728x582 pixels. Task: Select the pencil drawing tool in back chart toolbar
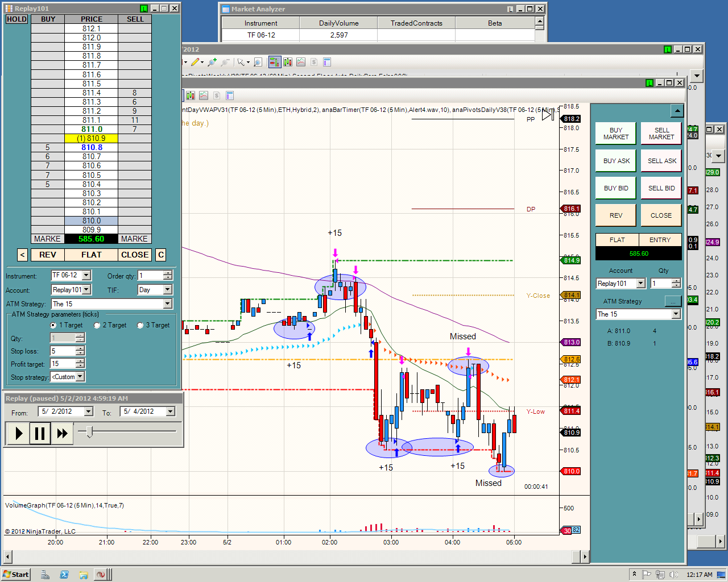(196, 62)
